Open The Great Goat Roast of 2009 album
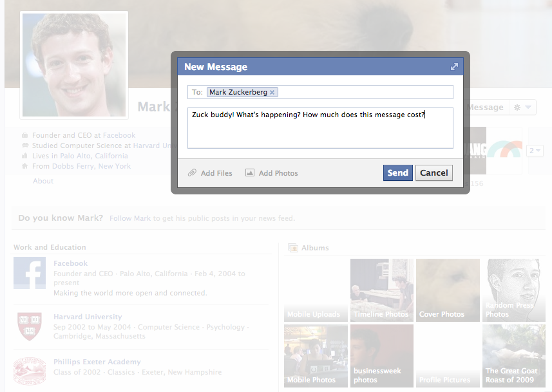552x392 pixels. coord(513,356)
